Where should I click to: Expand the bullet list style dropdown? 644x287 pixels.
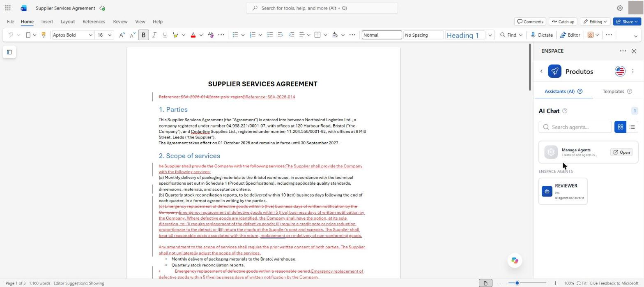243,35
